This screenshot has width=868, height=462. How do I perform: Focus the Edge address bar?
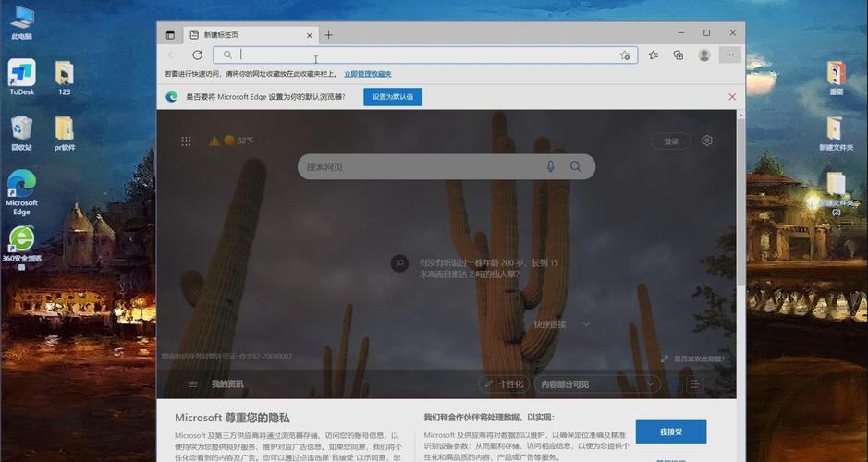425,55
